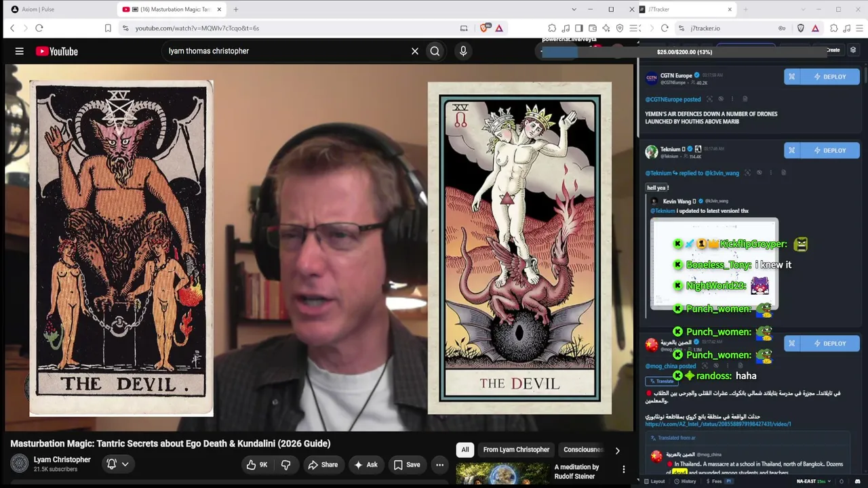Open Brave VPN shield icon
Viewport: 868px width, 488px height.
[x=619, y=28]
